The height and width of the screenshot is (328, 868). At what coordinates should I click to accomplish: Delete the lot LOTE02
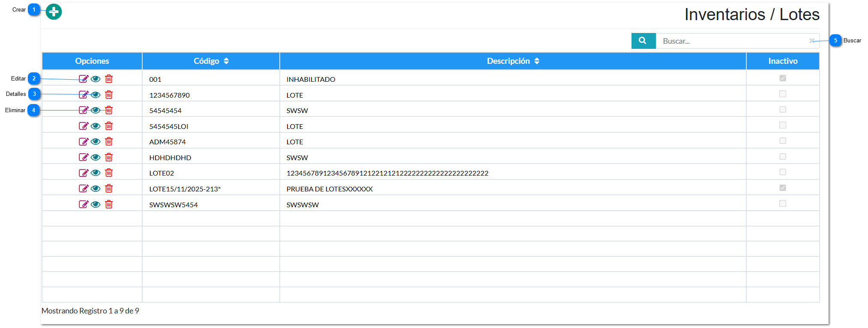109,173
